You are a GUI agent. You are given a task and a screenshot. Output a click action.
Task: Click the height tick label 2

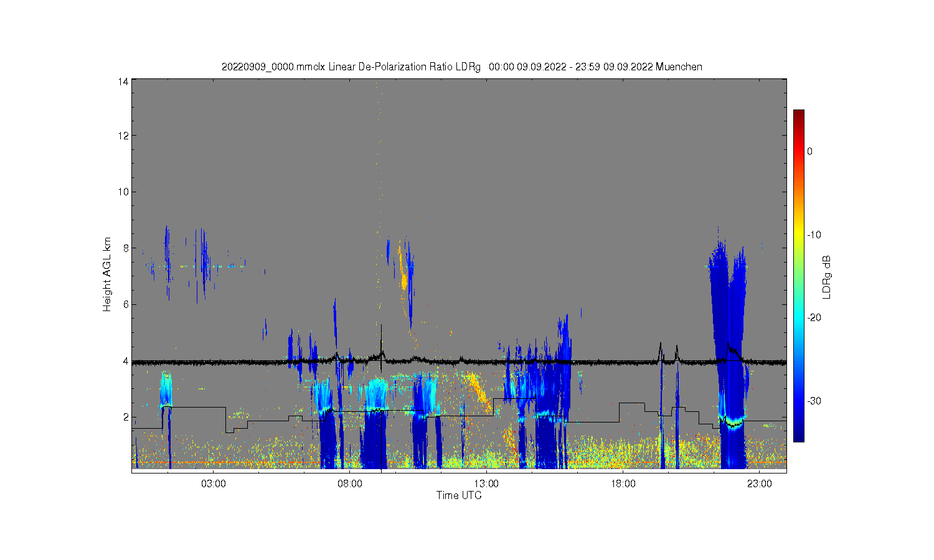pos(126,417)
